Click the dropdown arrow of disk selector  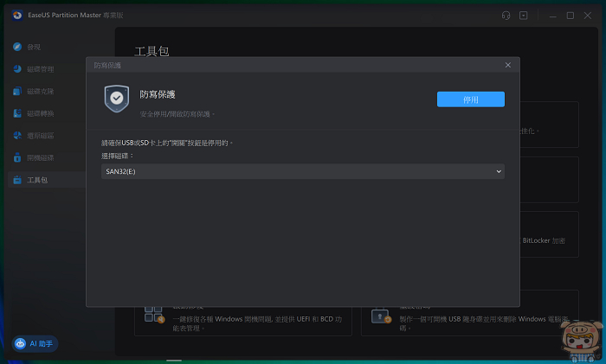pyautogui.click(x=499, y=171)
